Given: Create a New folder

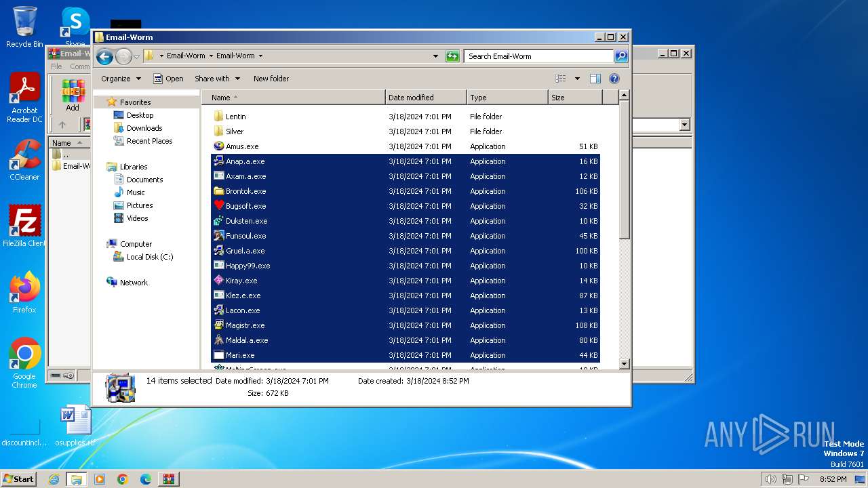Looking at the screenshot, I should (271, 79).
